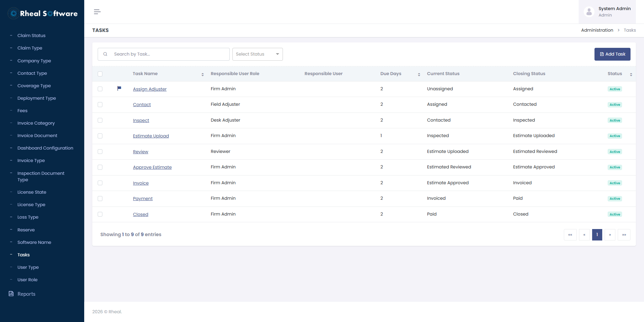The image size is (644, 322).
Task: Click the search magnifier icon
Action: pyautogui.click(x=105, y=54)
